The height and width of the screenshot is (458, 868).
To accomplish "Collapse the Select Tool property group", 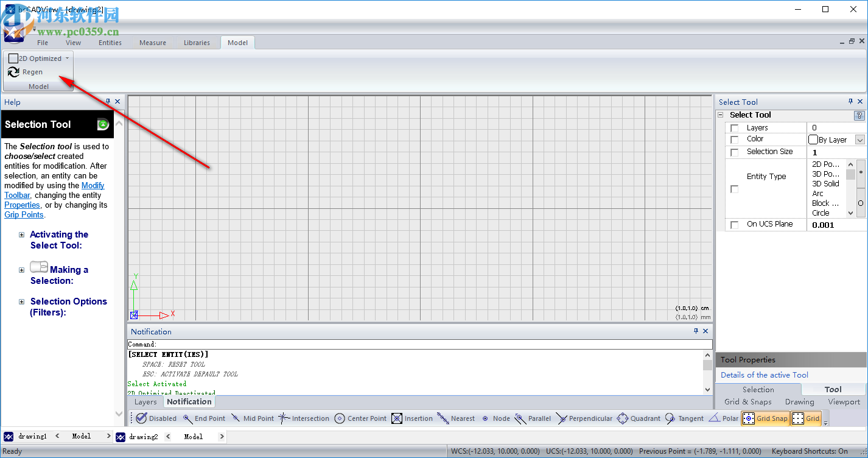I will (x=721, y=114).
